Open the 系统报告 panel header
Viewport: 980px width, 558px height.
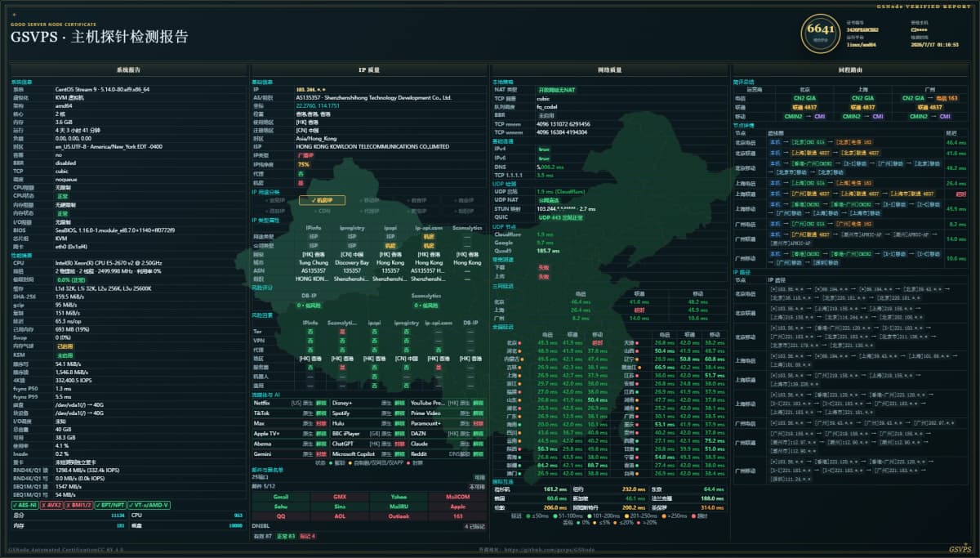click(127, 70)
